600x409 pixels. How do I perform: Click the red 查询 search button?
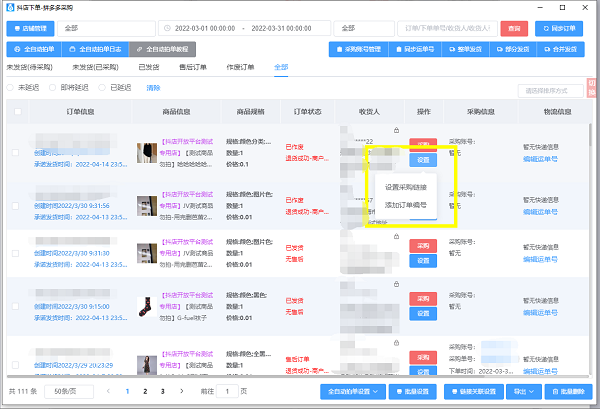pyautogui.click(x=514, y=28)
